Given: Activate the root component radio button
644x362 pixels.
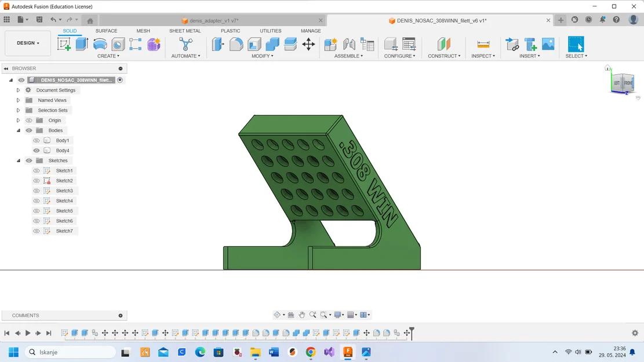Looking at the screenshot, I should 120,80.
